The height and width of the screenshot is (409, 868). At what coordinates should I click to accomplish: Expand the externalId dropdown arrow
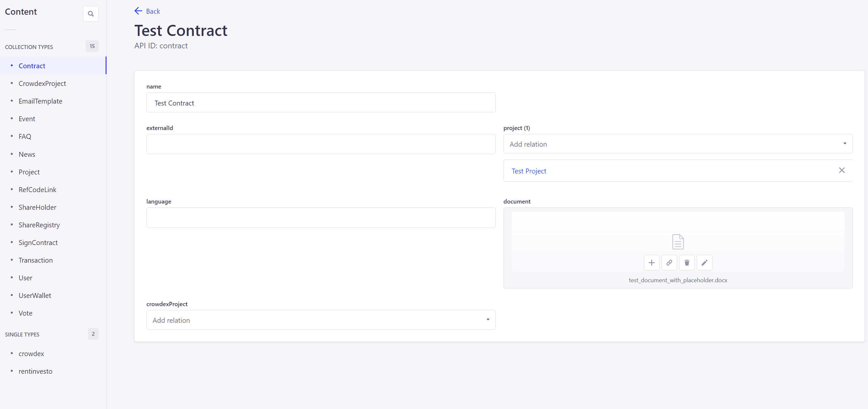488,144
